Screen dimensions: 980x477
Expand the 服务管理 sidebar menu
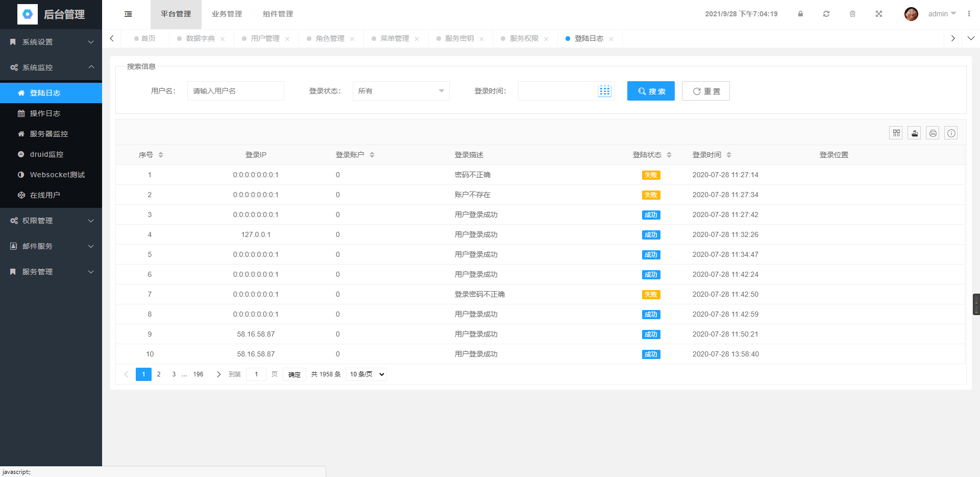51,272
